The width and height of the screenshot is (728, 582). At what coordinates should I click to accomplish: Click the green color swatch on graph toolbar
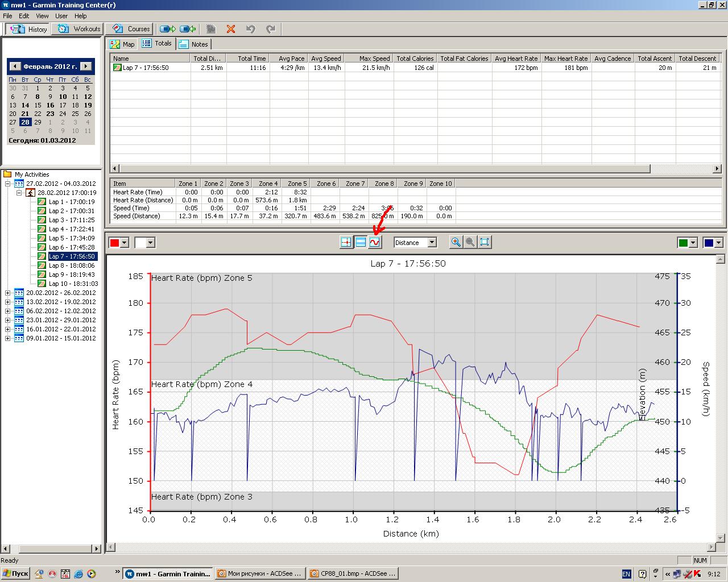click(x=682, y=243)
